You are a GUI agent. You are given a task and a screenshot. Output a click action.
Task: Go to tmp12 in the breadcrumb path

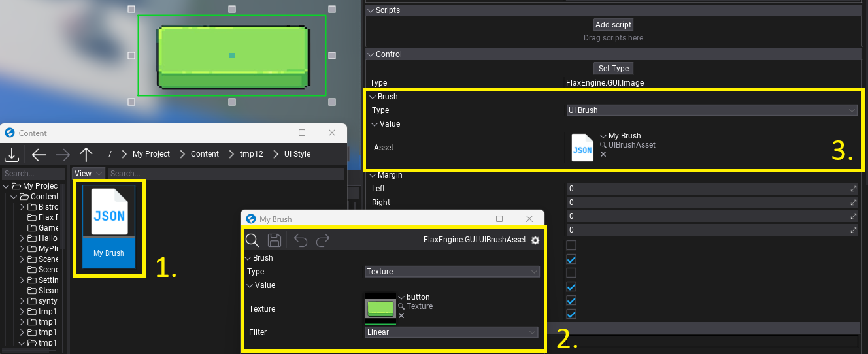pyautogui.click(x=251, y=154)
